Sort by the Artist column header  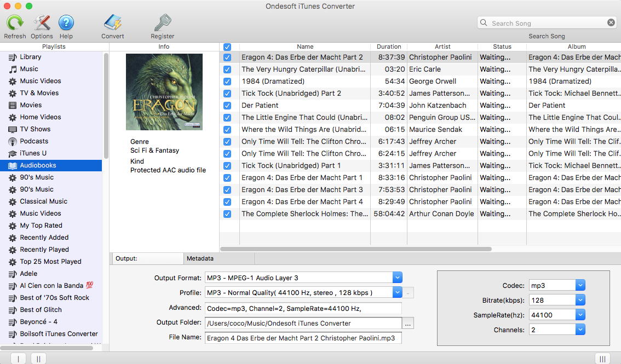pyautogui.click(x=442, y=47)
